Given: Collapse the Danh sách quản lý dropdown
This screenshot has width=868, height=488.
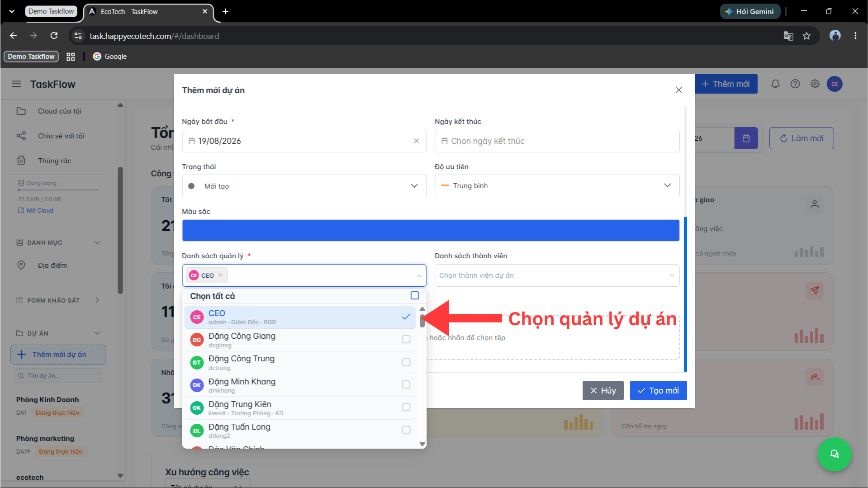Looking at the screenshot, I should (x=419, y=275).
